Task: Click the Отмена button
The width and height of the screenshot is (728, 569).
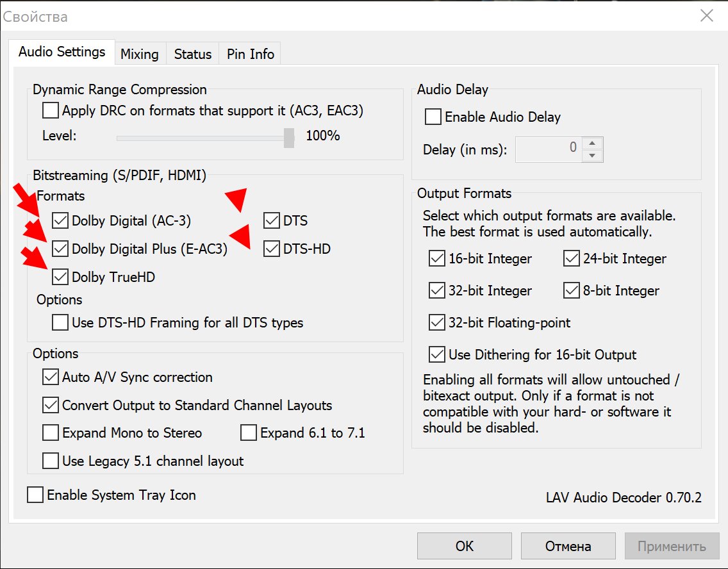Action: [568, 546]
